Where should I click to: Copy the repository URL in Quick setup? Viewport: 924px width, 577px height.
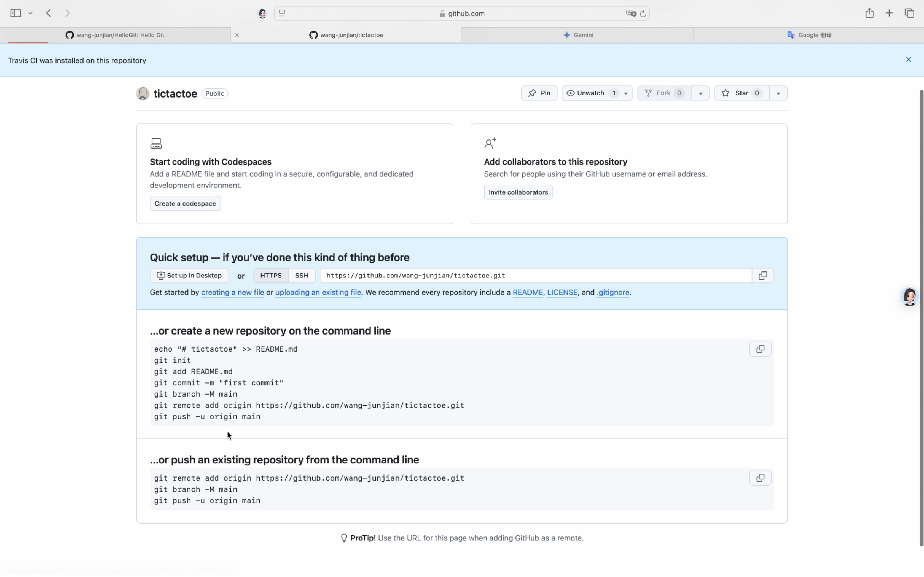point(762,276)
